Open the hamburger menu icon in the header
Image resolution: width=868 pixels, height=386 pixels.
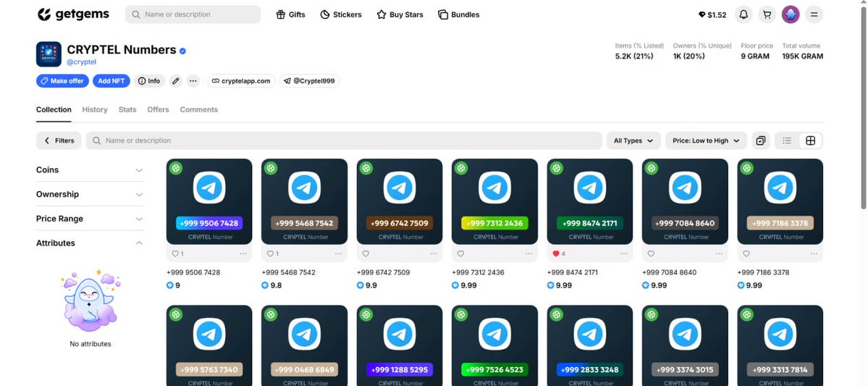pyautogui.click(x=814, y=14)
